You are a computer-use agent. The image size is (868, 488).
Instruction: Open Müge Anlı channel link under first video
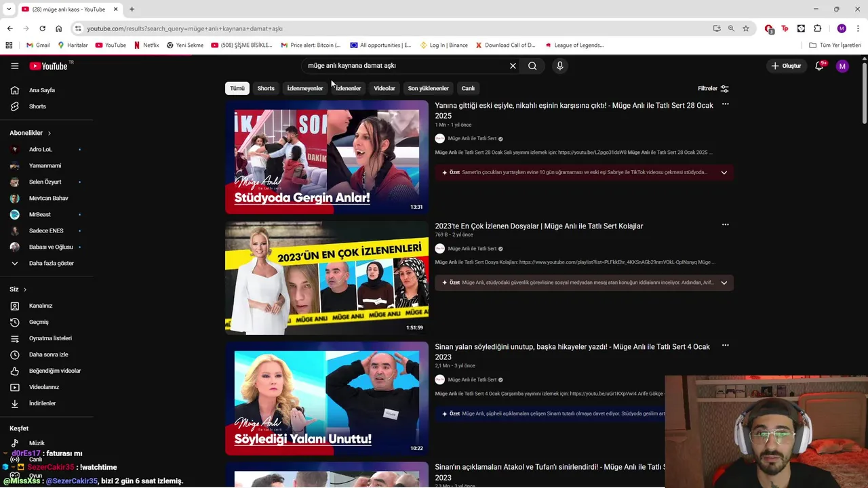tap(472, 138)
